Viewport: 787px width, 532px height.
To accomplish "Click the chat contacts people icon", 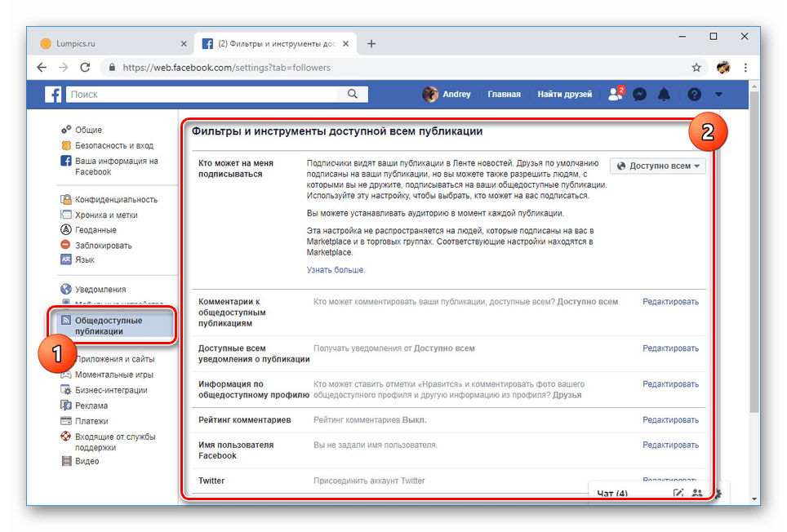I will [698, 493].
